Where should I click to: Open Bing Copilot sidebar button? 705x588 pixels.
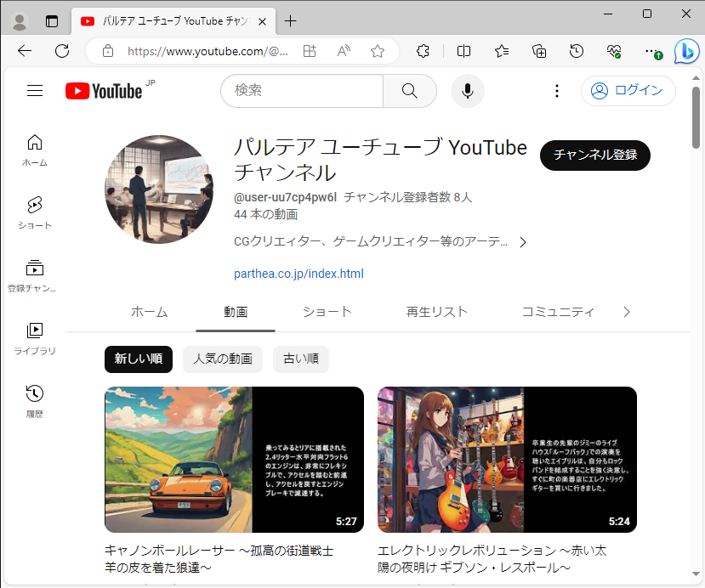(686, 51)
